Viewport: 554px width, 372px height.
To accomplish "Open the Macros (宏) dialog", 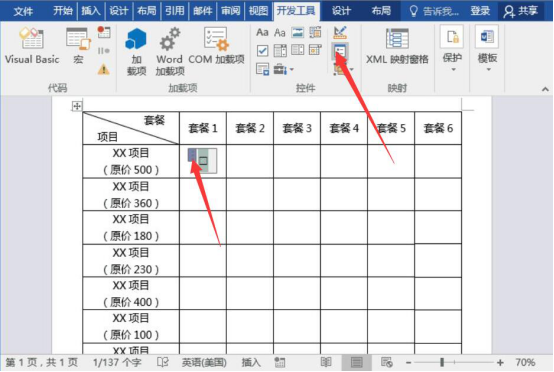I will 78,46.
